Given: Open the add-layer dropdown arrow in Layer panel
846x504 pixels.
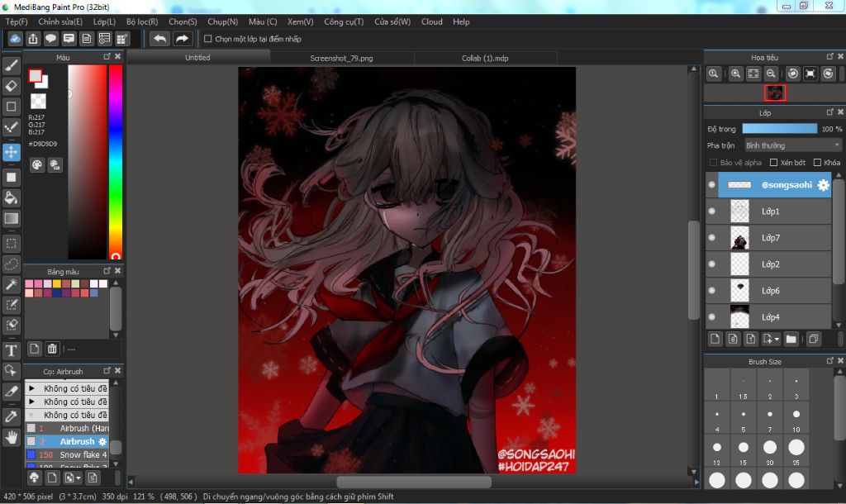Looking at the screenshot, I should pyautogui.click(x=777, y=340).
